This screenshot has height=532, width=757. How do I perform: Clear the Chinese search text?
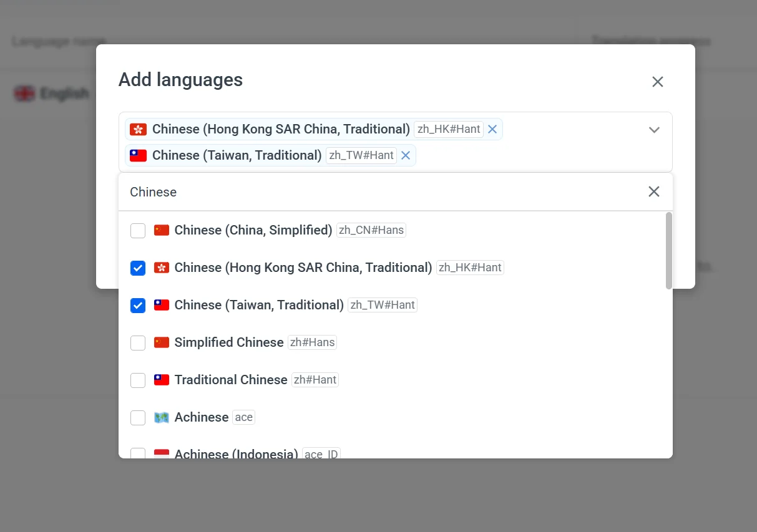(x=654, y=191)
